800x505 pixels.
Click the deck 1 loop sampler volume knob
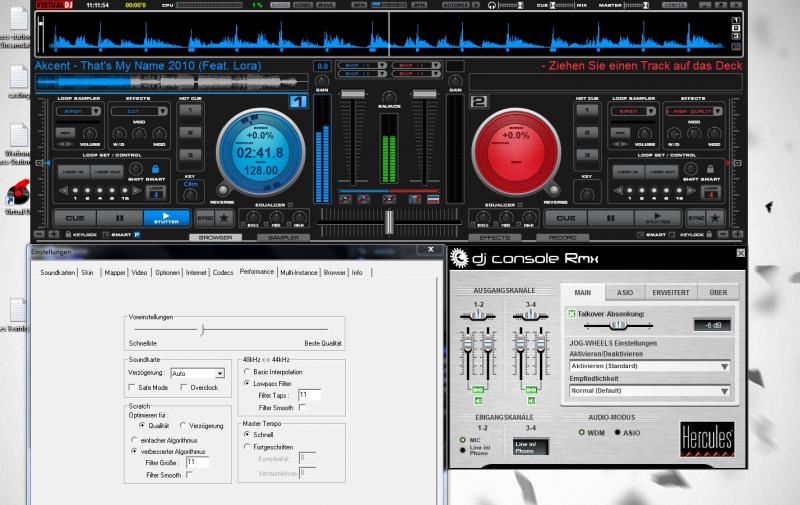coord(90,134)
